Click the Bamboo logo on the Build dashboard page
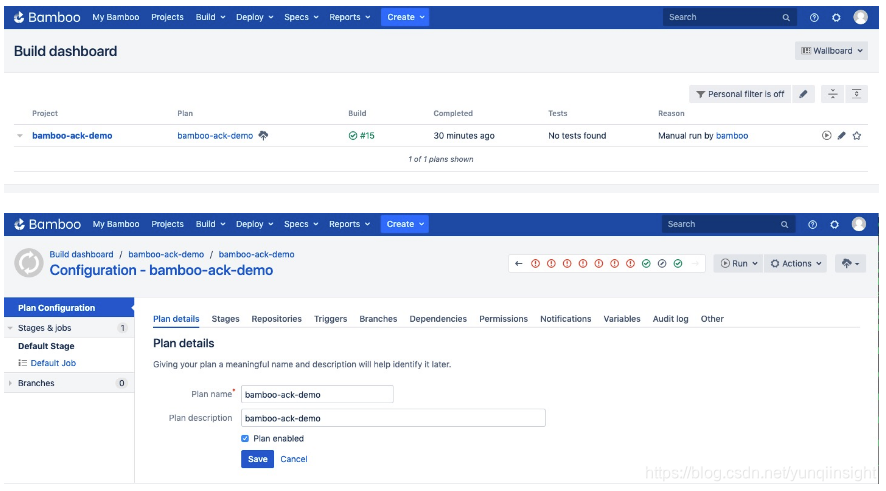This screenshot has width=886, height=491. click(x=47, y=17)
